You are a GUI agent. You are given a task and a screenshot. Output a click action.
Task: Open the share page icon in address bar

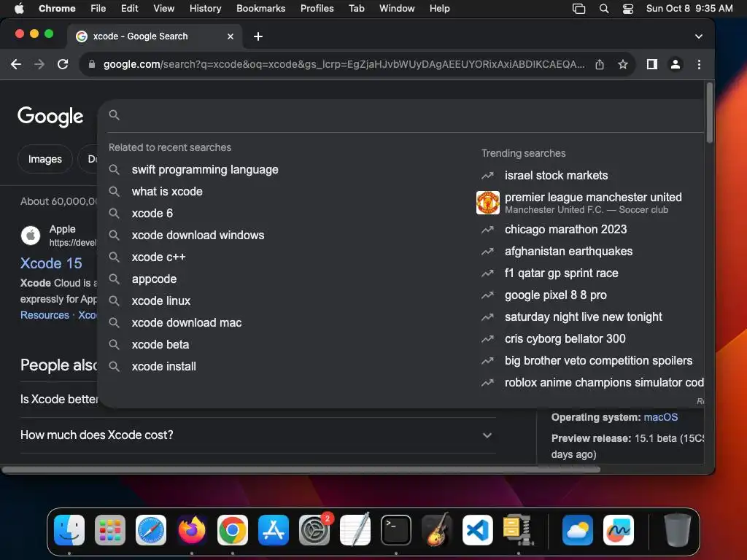600,64
